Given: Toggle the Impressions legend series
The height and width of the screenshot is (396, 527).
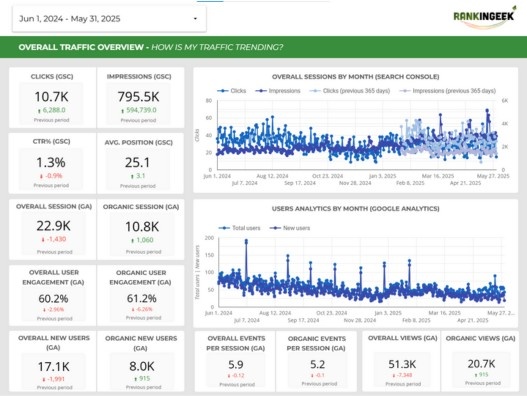Looking at the screenshot, I should (278, 91).
